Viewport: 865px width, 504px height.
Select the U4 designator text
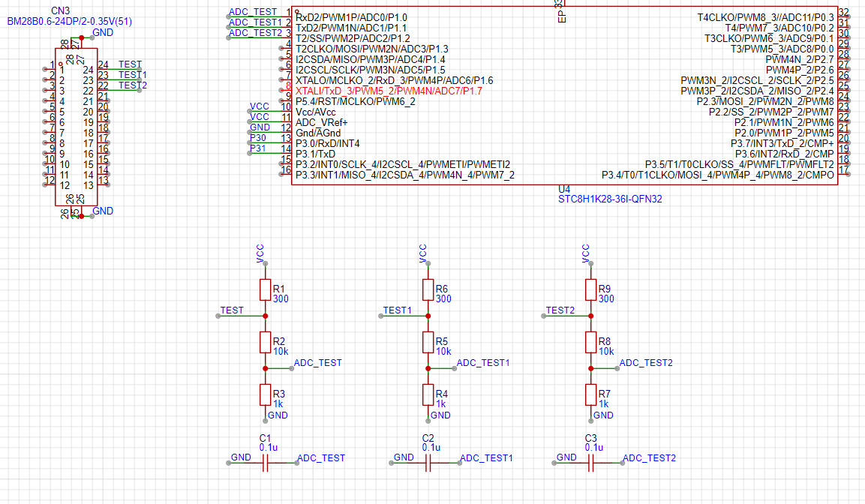[x=564, y=189]
